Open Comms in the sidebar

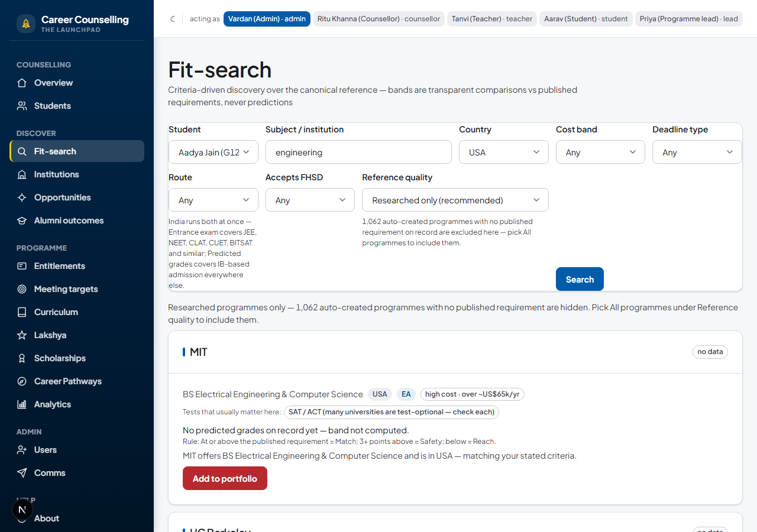pyautogui.click(x=77, y=473)
